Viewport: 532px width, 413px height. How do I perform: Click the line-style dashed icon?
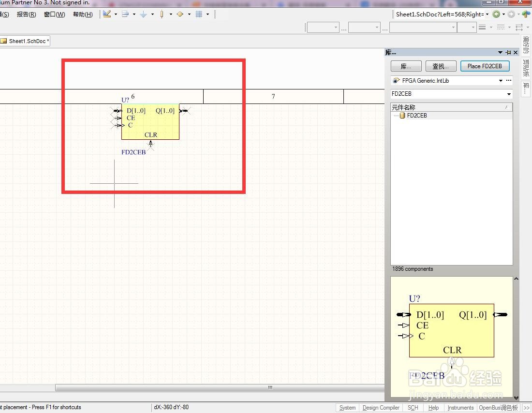coord(501,28)
